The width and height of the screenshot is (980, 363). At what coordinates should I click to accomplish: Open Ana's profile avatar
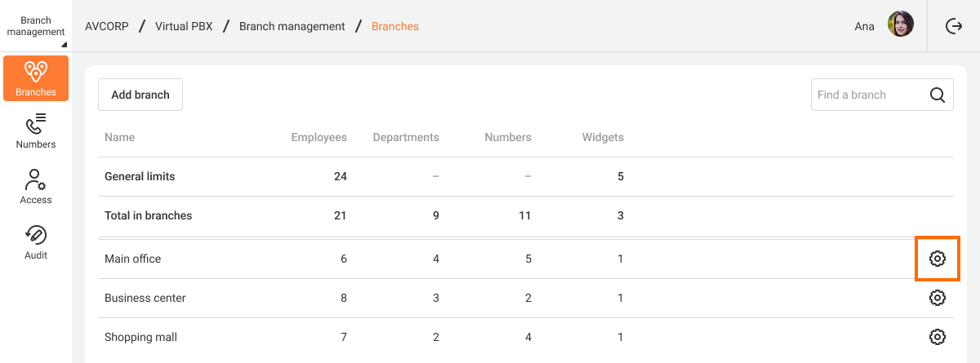[x=901, y=24]
